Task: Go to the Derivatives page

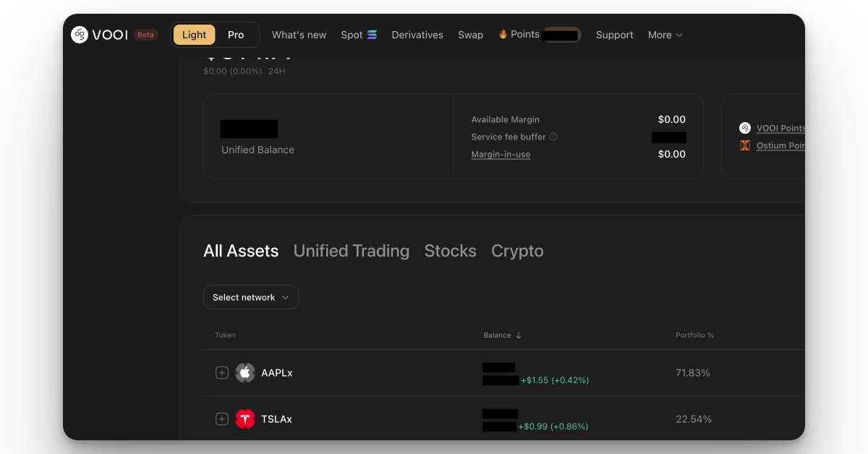Action: coord(417,35)
